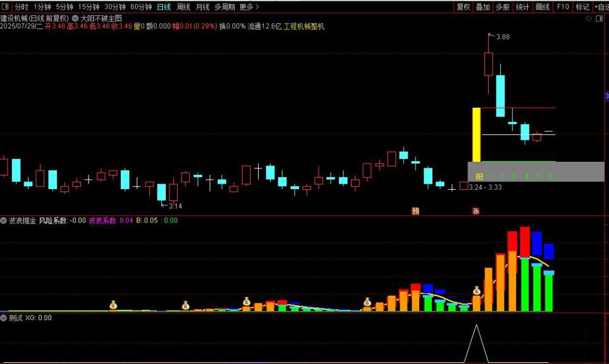
Task: Click the square icon left of 分时
Action: pyautogui.click(x=5, y=7)
